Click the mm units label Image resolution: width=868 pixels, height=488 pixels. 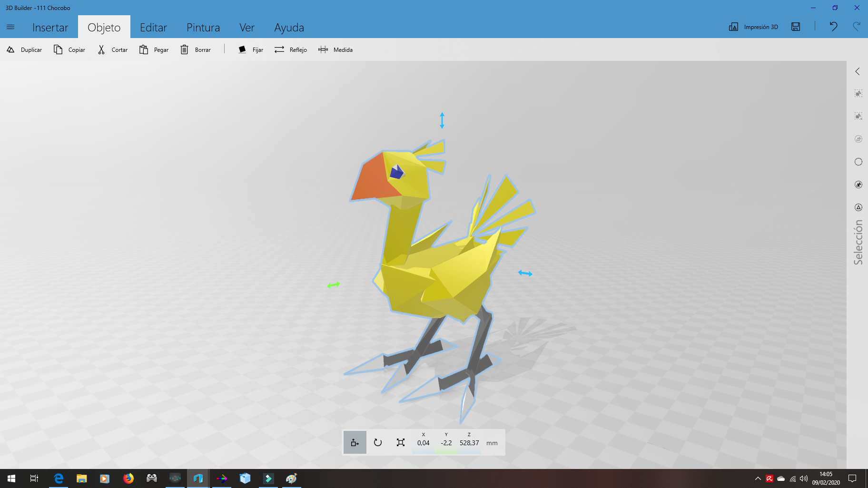pos(492,443)
